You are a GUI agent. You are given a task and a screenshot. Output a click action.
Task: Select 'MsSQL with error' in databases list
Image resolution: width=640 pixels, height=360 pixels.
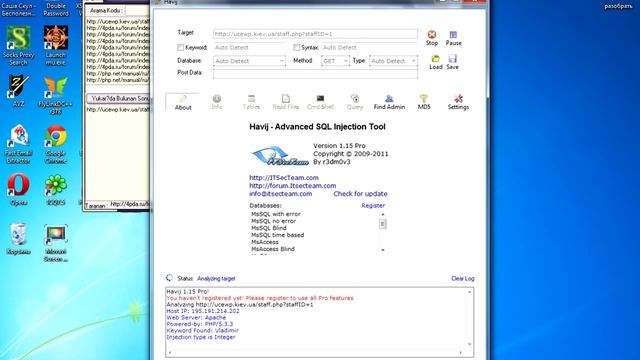[x=276, y=214]
